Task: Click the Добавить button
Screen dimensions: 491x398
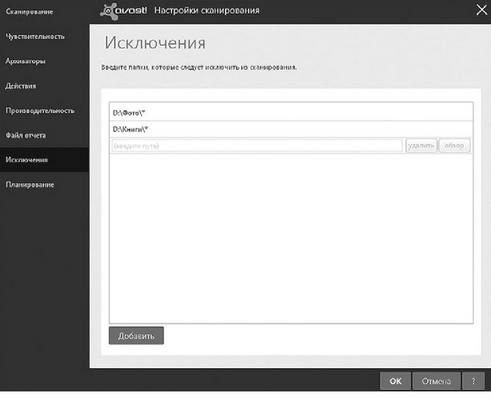Action: click(x=136, y=335)
